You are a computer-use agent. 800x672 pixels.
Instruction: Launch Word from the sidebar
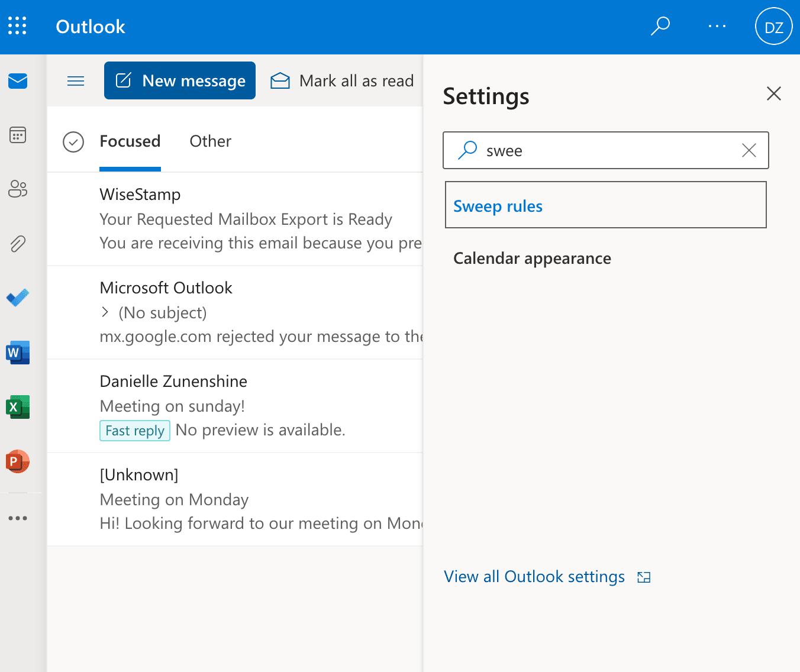coord(18,353)
